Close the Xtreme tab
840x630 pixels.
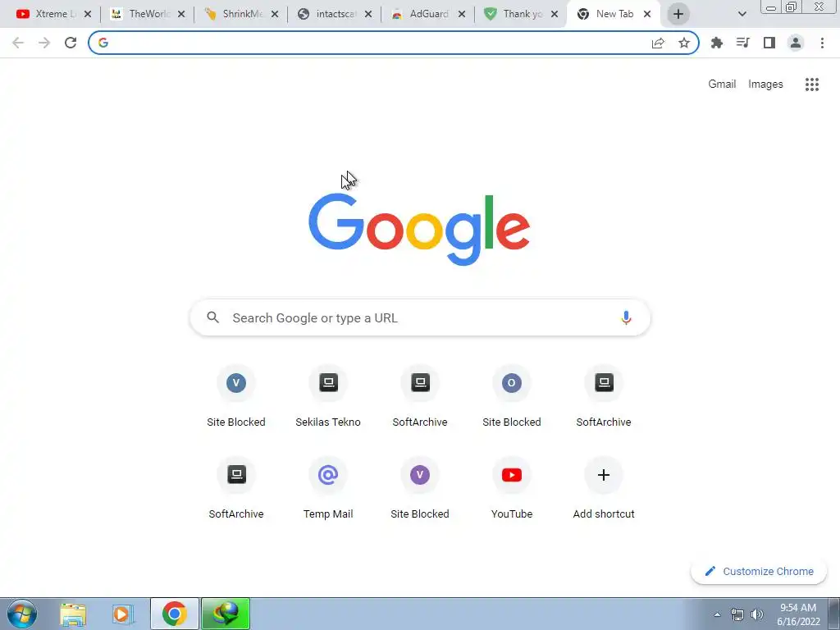88,14
